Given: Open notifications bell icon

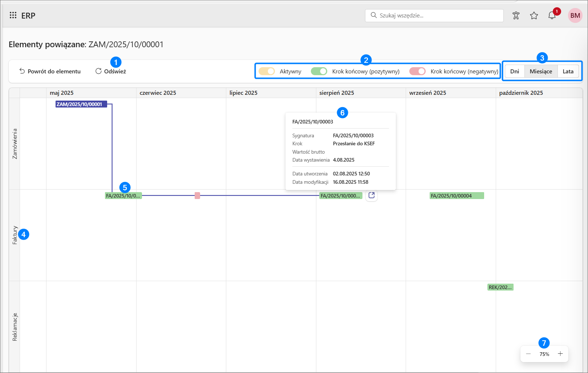Looking at the screenshot, I should point(552,16).
